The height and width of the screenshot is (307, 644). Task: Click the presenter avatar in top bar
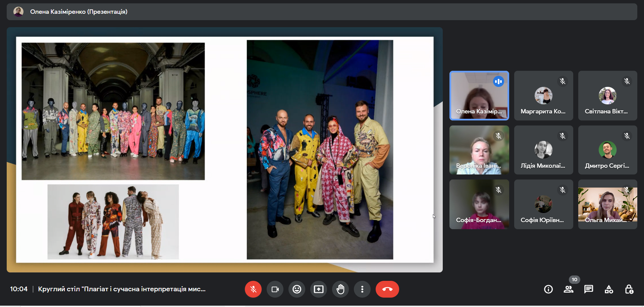pyautogui.click(x=18, y=12)
